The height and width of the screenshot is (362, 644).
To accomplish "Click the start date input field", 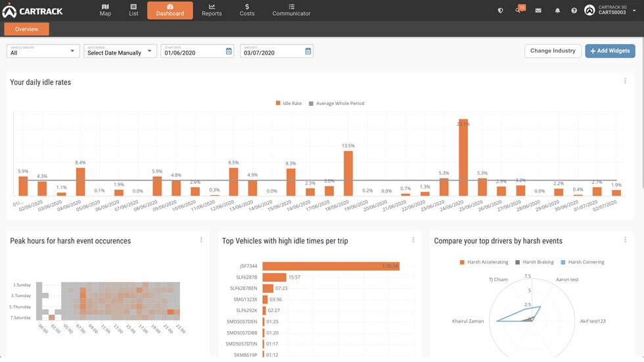I will pyautogui.click(x=193, y=52).
